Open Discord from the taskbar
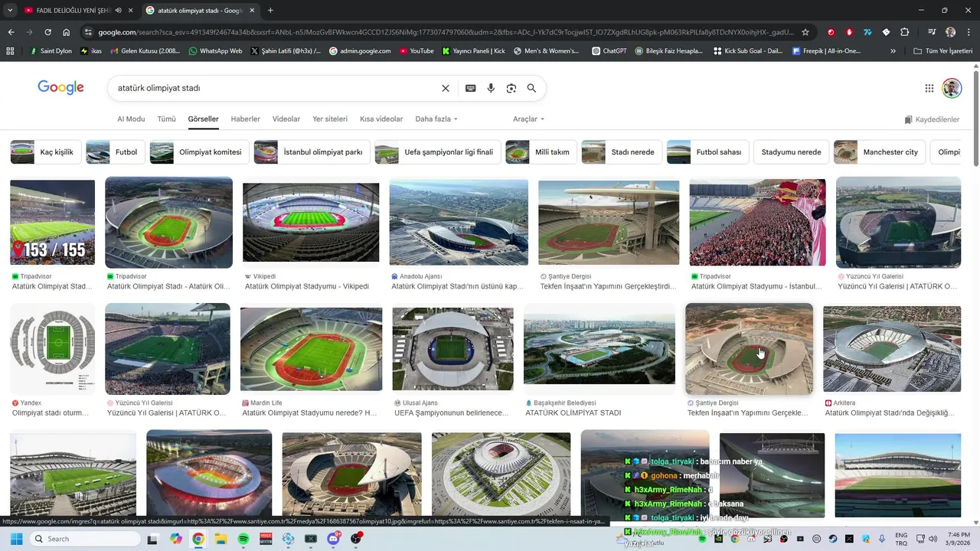This screenshot has height=551, width=980. 334,539
